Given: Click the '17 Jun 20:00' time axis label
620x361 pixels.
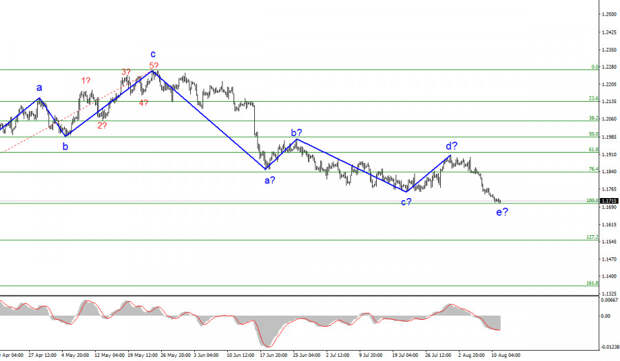Looking at the screenshot, I should (274, 355).
